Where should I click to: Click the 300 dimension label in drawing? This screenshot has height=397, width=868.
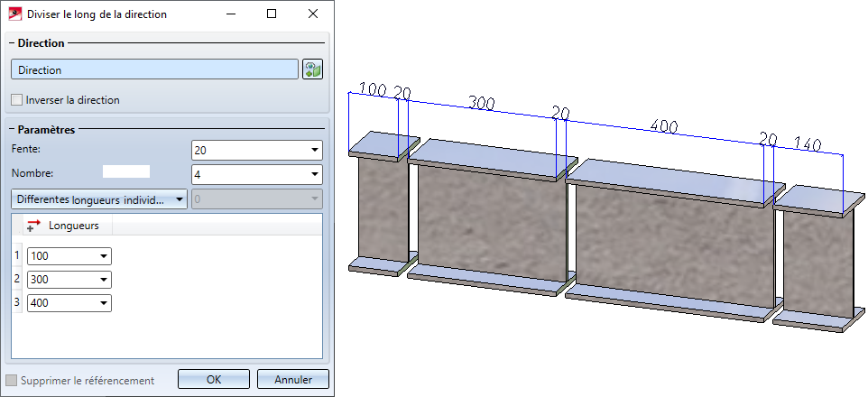[x=482, y=103]
